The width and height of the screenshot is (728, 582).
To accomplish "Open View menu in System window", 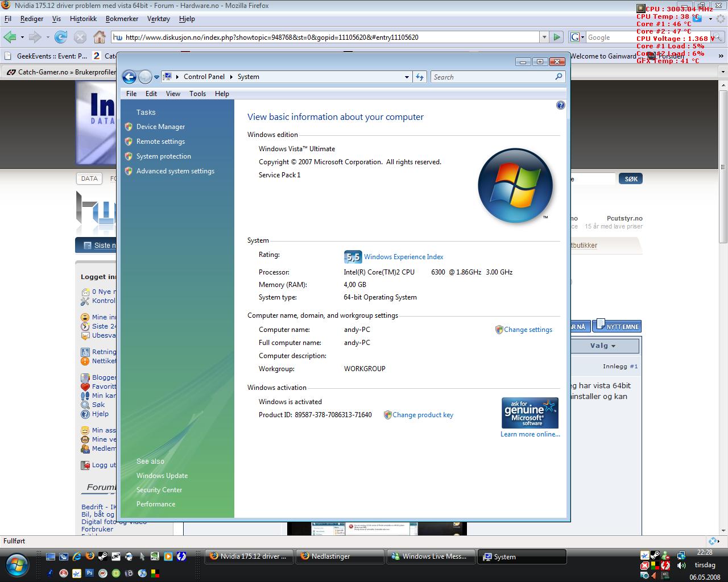I will tap(173, 94).
